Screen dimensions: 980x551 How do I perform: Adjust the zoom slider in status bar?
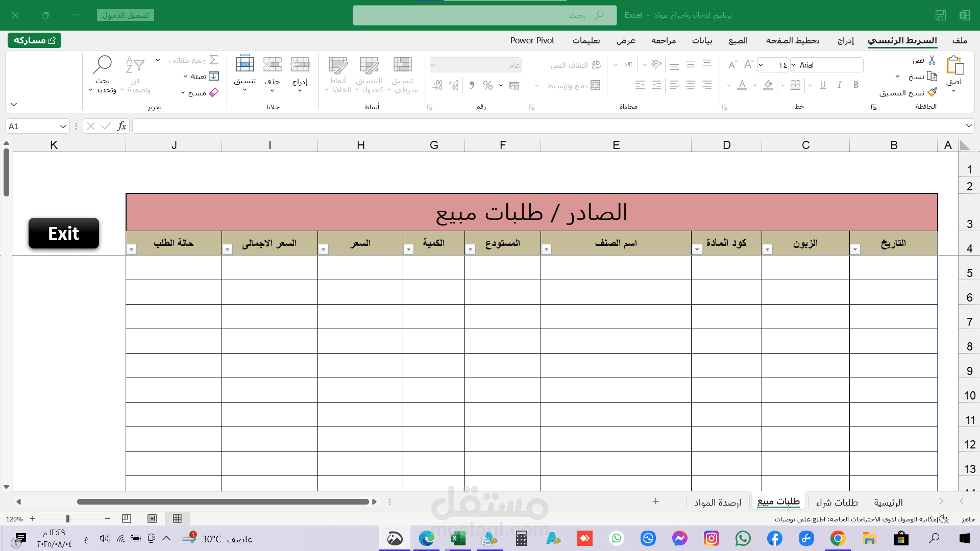coord(67,519)
